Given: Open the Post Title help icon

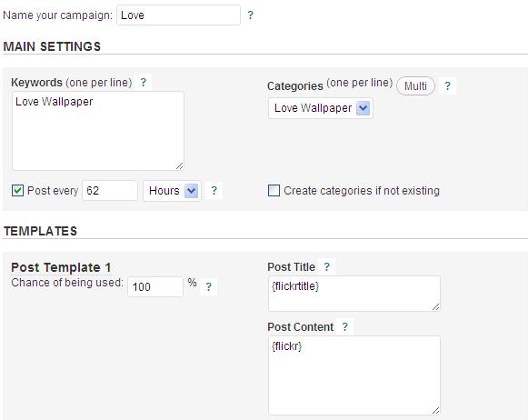Looking at the screenshot, I should 326,266.
